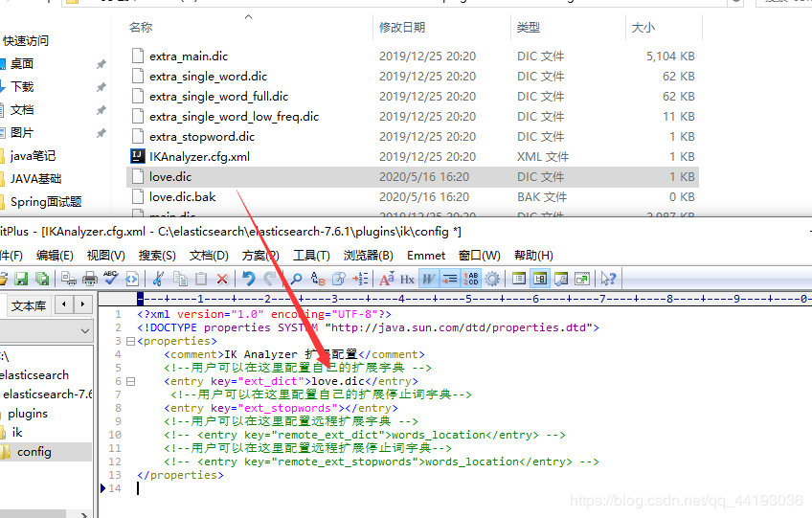Screen dimensions: 812x518
Task: Select the 文本库 side panel tab
Action: pos(29,306)
